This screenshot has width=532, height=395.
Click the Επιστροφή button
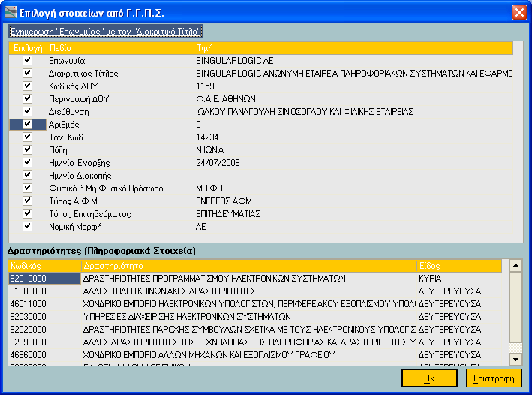(494, 378)
